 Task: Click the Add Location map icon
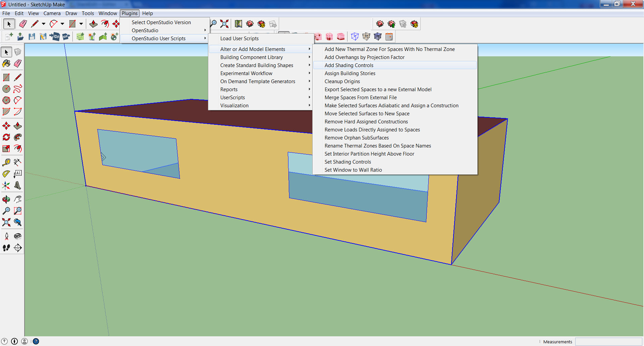tap(238, 24)
